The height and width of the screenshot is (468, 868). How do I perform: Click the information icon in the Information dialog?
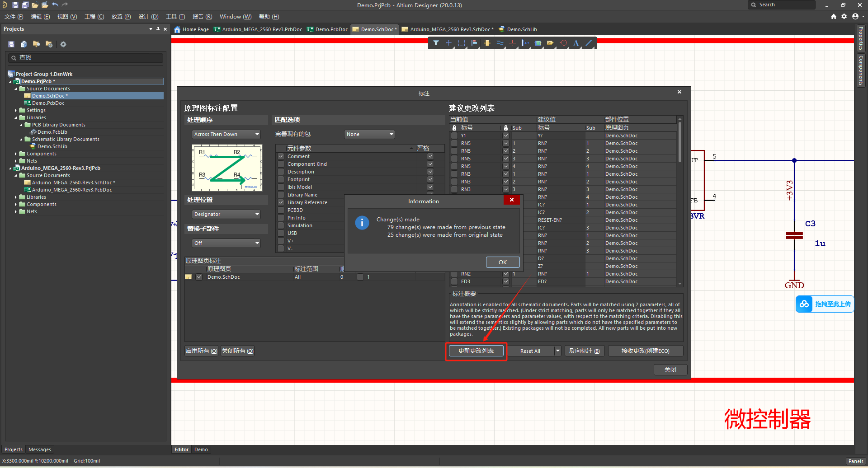tap(362, 223)
